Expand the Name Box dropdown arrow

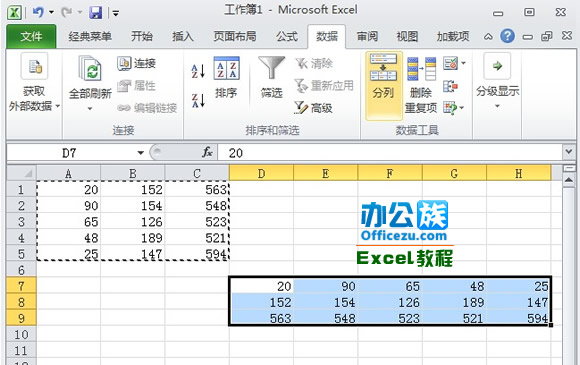tap(140, 153)
